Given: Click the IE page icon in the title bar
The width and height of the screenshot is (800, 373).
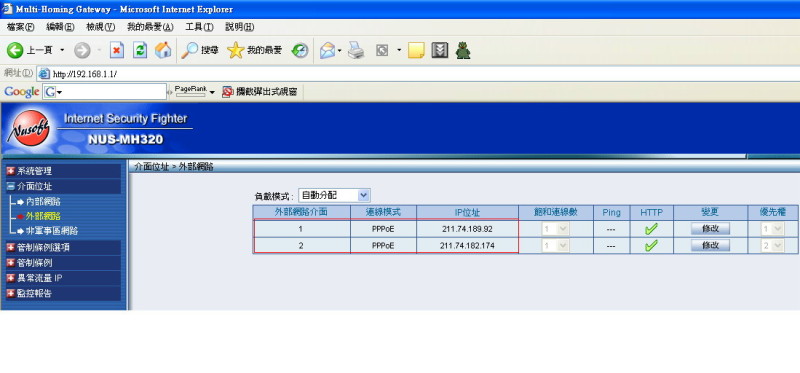Looking at the screenshot, I should (x=7, y=9).
